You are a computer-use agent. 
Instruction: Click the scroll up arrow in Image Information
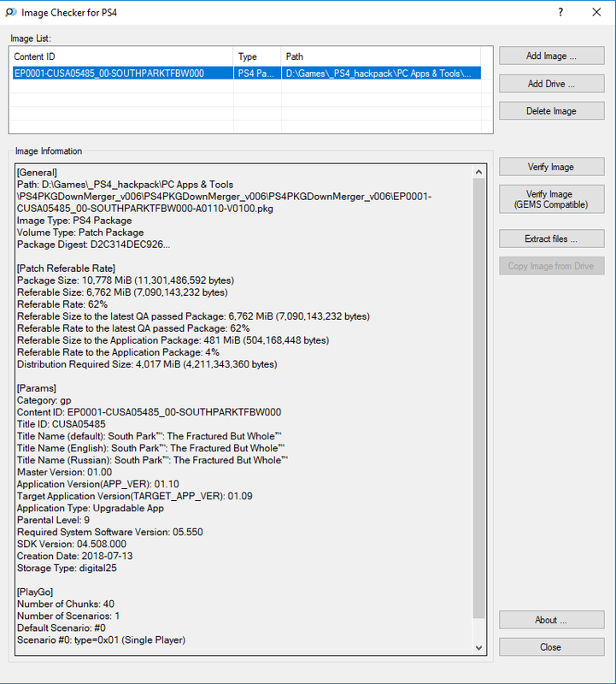(x=478, y=172)
